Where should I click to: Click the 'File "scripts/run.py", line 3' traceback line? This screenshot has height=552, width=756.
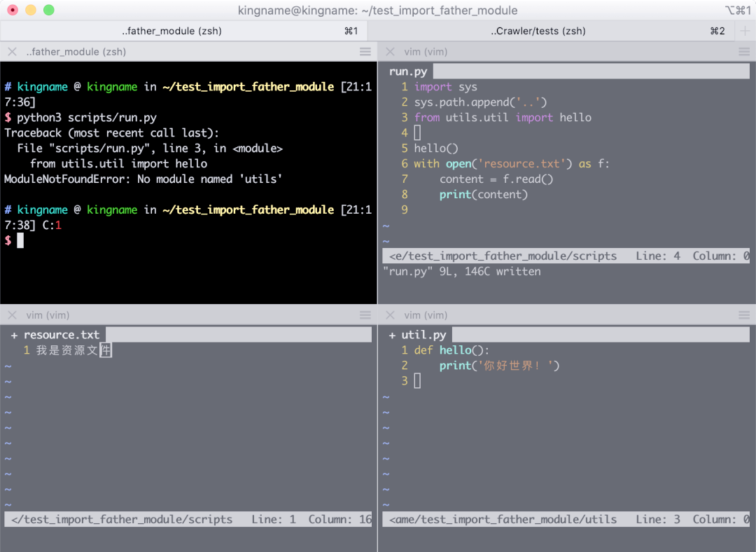click(150, 148)
